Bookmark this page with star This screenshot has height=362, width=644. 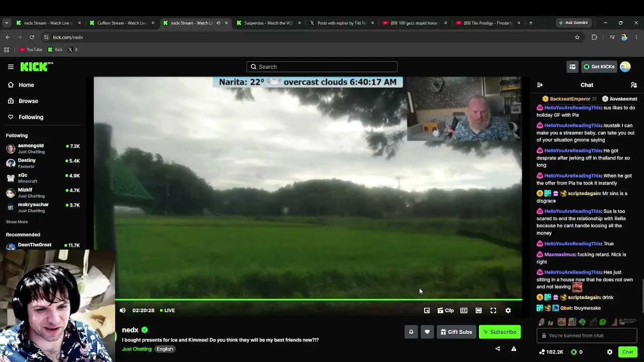(x=577, y=37)
